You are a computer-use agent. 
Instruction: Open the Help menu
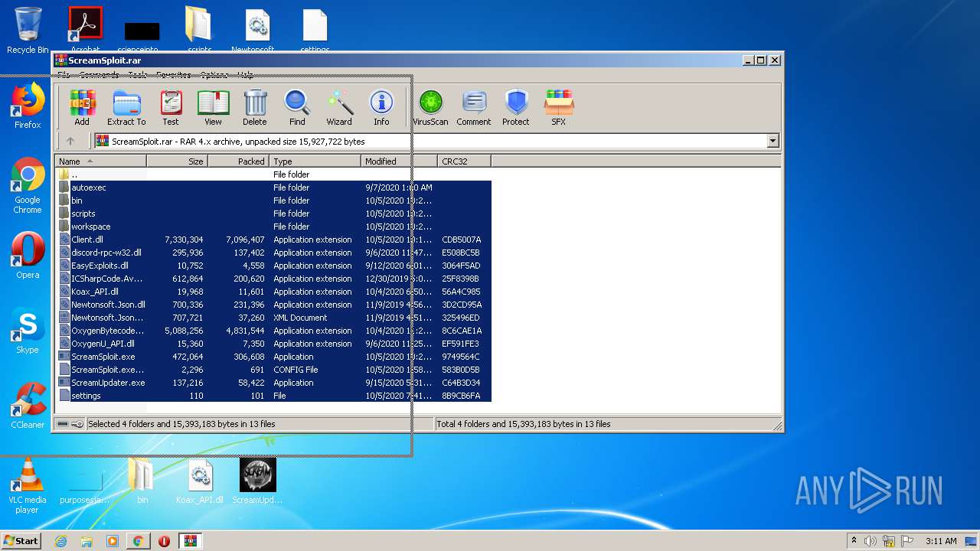point(246,75)
